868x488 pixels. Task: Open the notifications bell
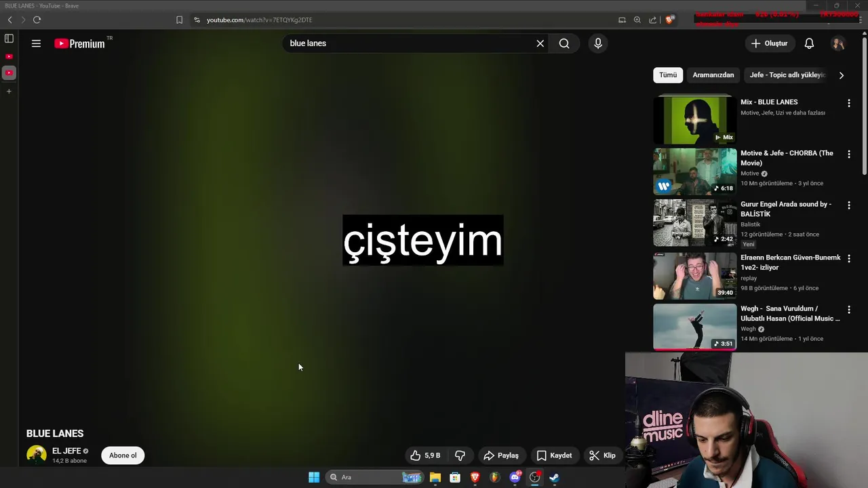[x=809, y=43]
